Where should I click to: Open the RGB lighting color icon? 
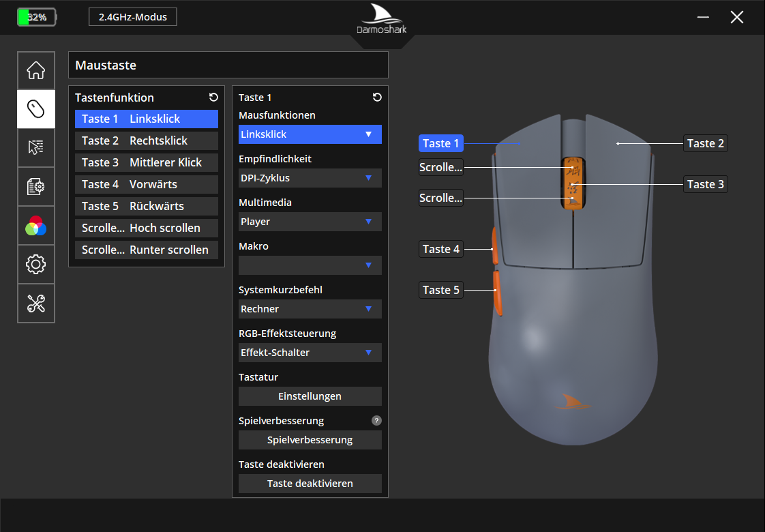[36, 226]
